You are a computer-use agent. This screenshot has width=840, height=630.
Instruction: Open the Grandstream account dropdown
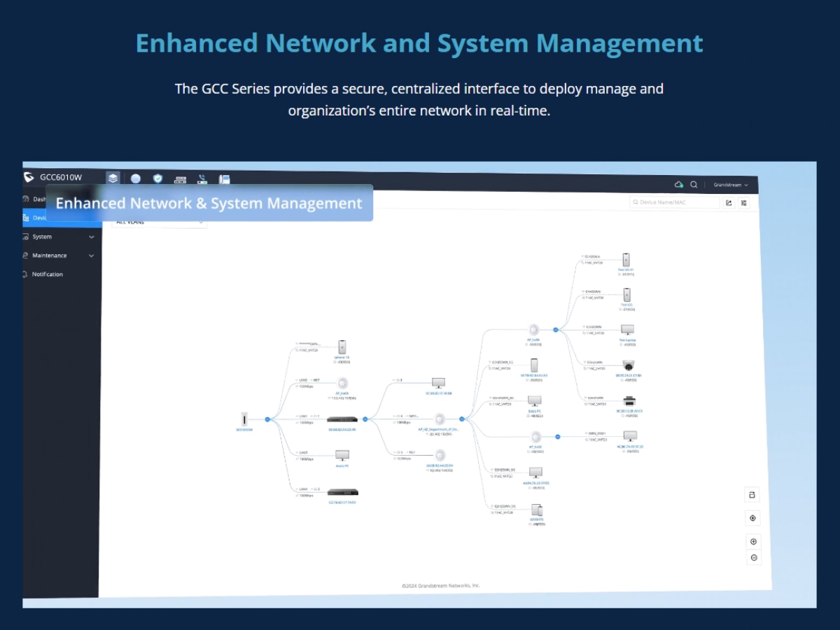[x=731, y=185]
